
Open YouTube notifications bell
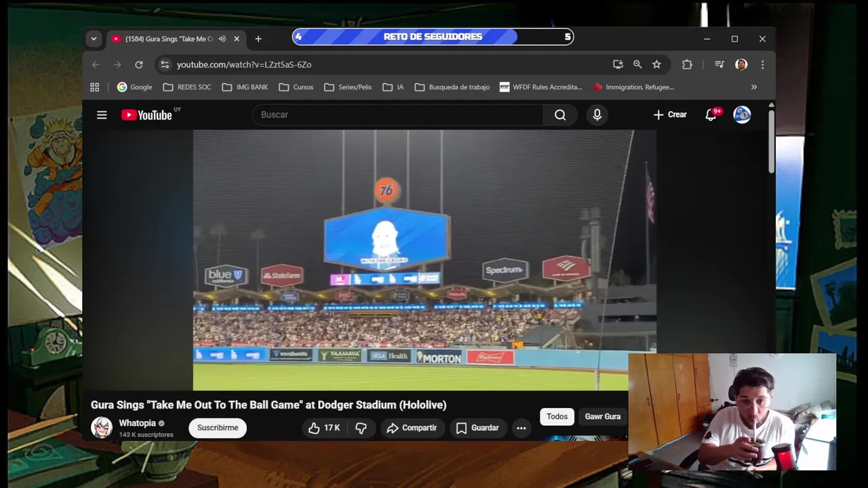coord(711,115)
